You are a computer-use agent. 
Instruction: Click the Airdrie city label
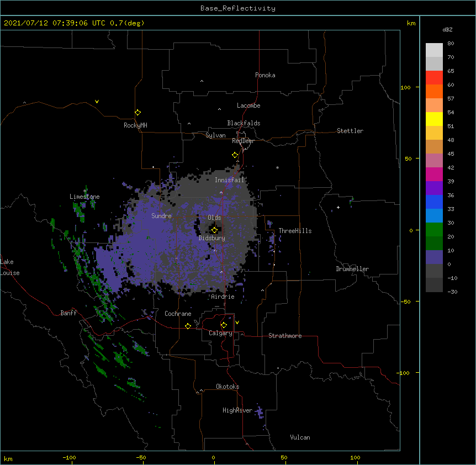click(x=223, y=297)
